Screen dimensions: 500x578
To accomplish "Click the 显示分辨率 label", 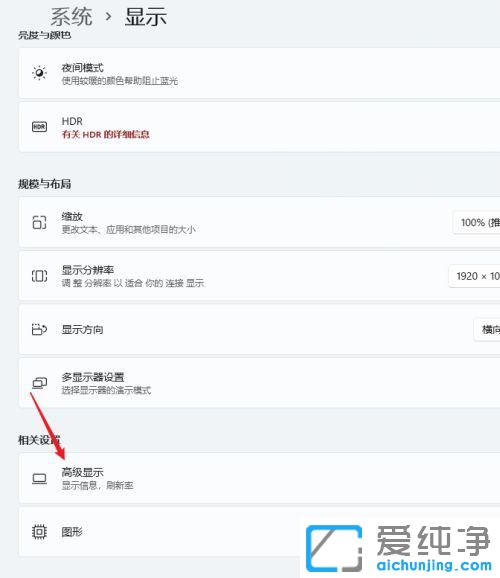I will (88, 270).
